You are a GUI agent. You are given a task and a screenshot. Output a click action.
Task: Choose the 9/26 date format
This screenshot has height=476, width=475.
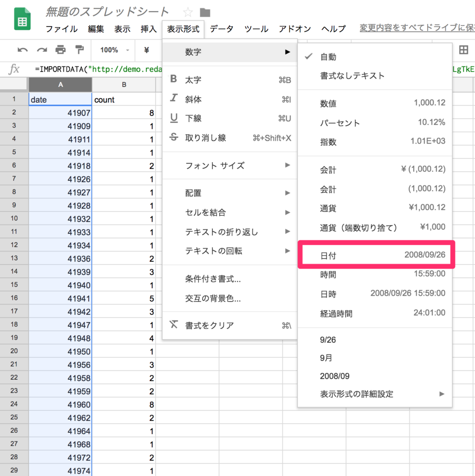[x=375, y=340]
